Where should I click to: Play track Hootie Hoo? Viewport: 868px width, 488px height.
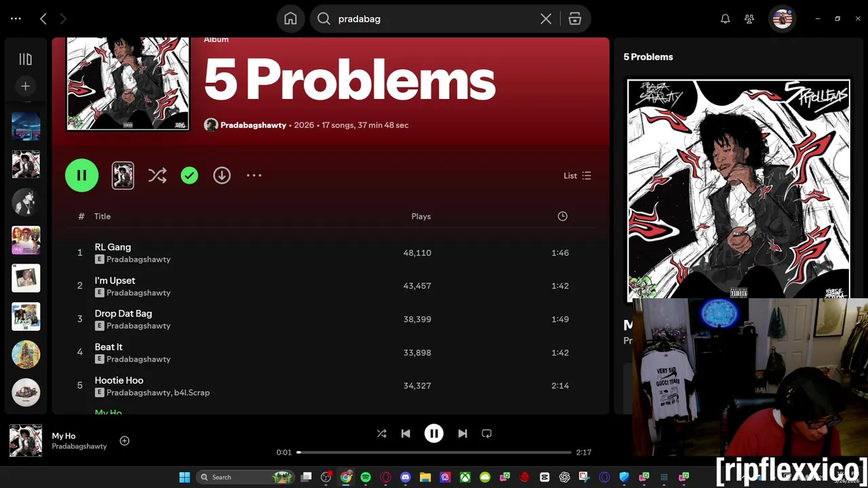[331, 386]
